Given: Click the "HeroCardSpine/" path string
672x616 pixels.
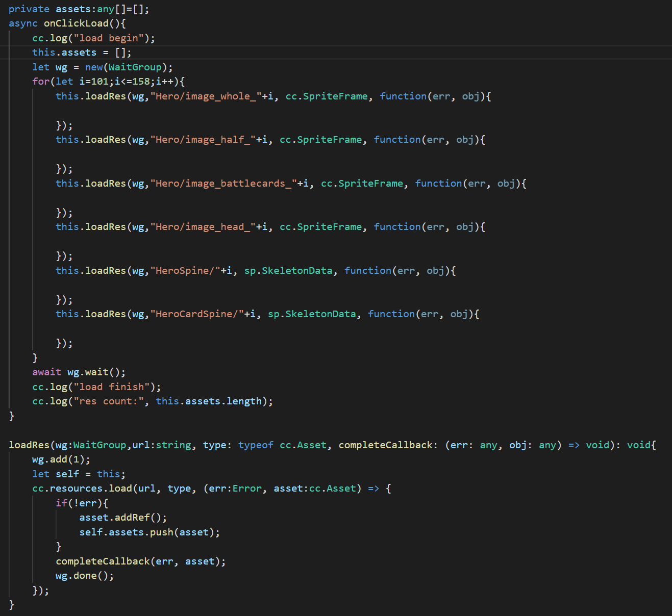Looking at the screenshot, I should (197, 314).
